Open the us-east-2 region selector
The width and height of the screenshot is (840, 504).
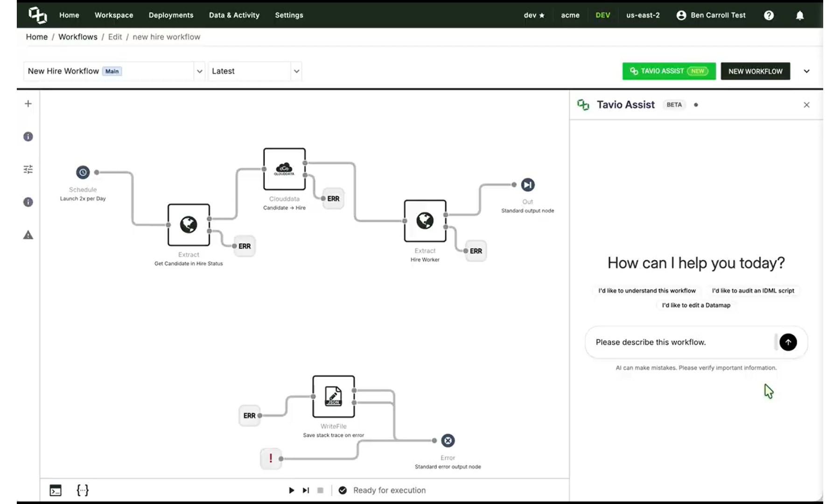(643, 15)
